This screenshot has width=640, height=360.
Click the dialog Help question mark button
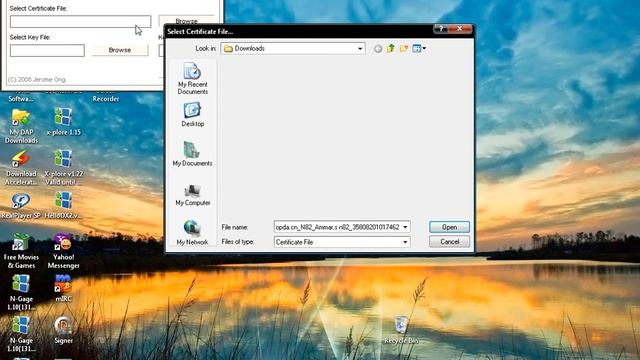(x=441, y=29)
